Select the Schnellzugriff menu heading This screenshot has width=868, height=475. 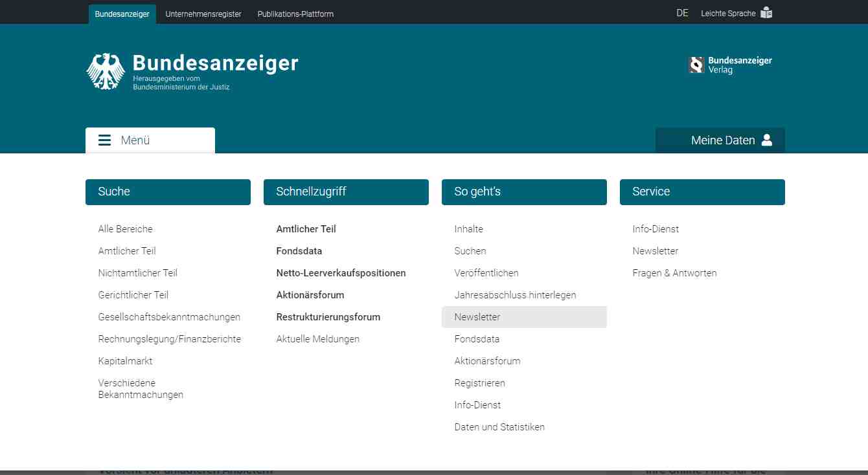point(346,192)
